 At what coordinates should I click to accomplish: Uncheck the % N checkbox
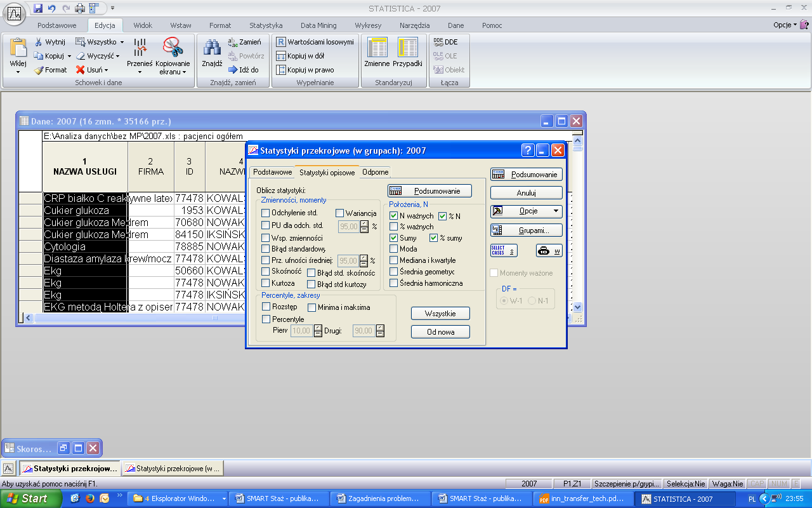443,216
